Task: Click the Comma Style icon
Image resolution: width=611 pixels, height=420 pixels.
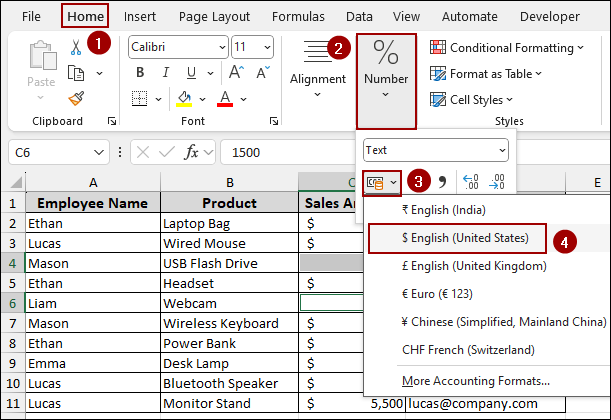Action: pos(442,182)
